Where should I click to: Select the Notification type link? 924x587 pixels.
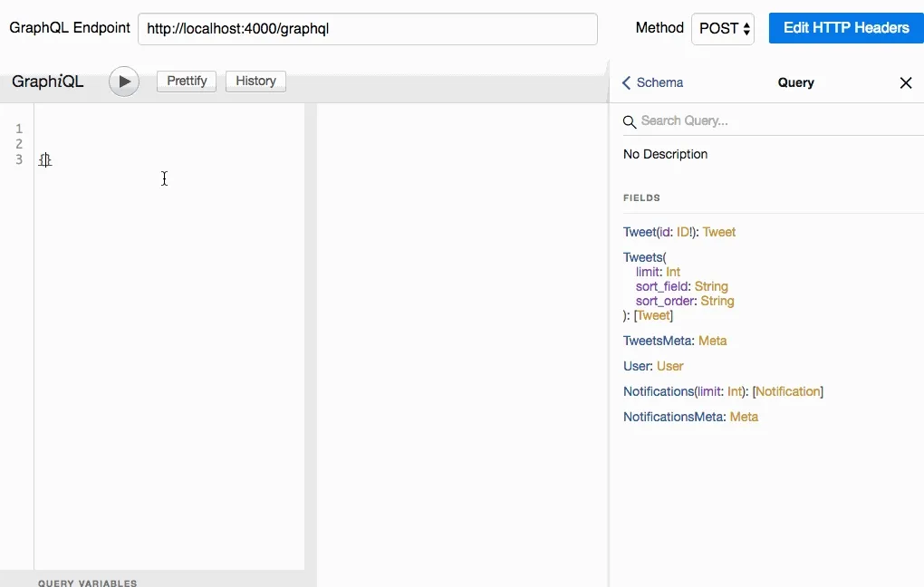787,391
